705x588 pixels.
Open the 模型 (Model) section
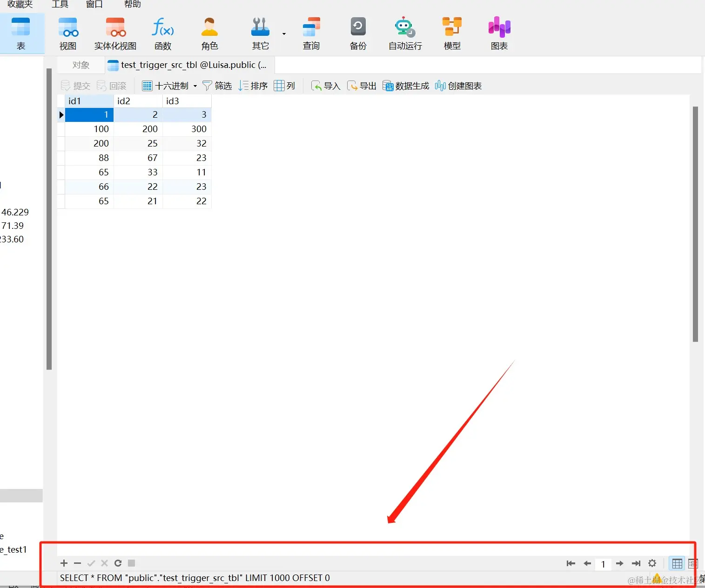coord(452,33)
